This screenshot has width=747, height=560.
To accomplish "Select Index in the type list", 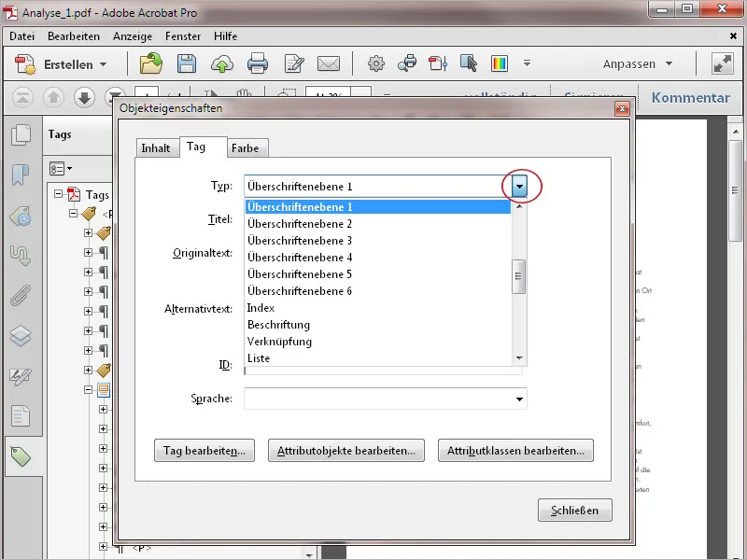I will coord(378,308).
